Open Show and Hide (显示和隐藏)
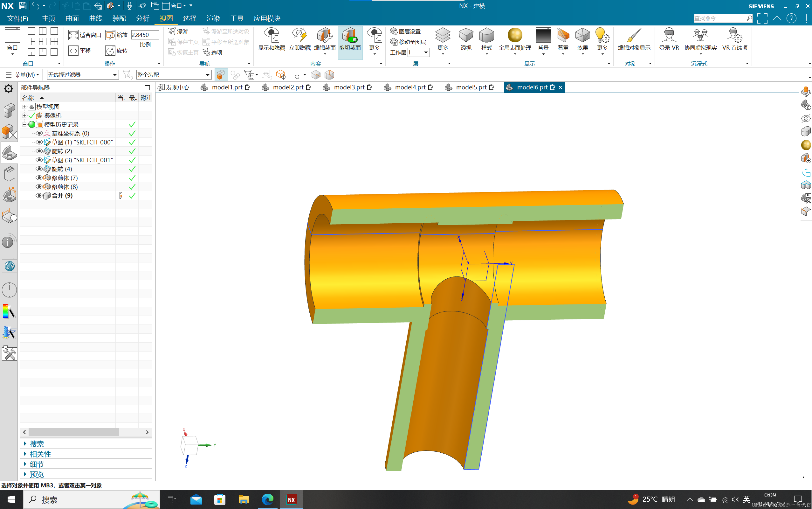 point(272,39)
